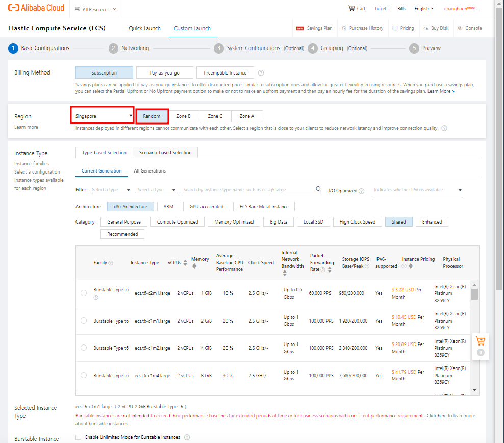Click the Console gear icon
This screenshot has height=443, width=504.
click(x=460, y=28)
